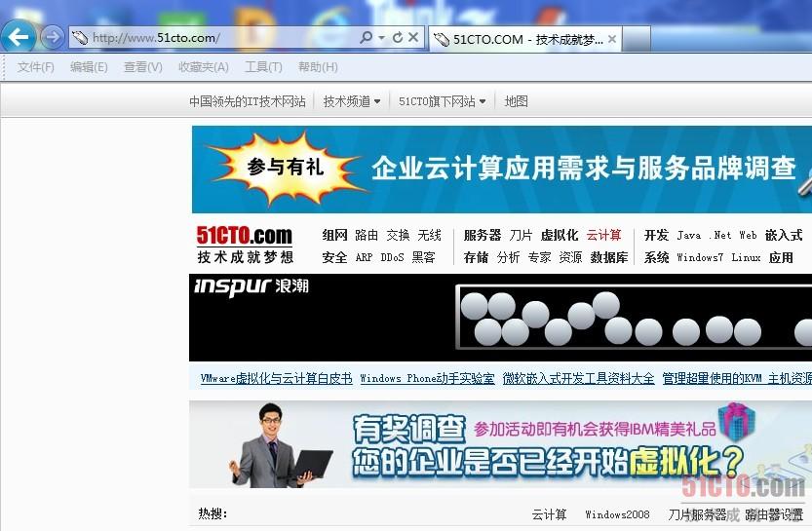
Task: Open the 文件(F) menu
Action: [x=36, y=67]
